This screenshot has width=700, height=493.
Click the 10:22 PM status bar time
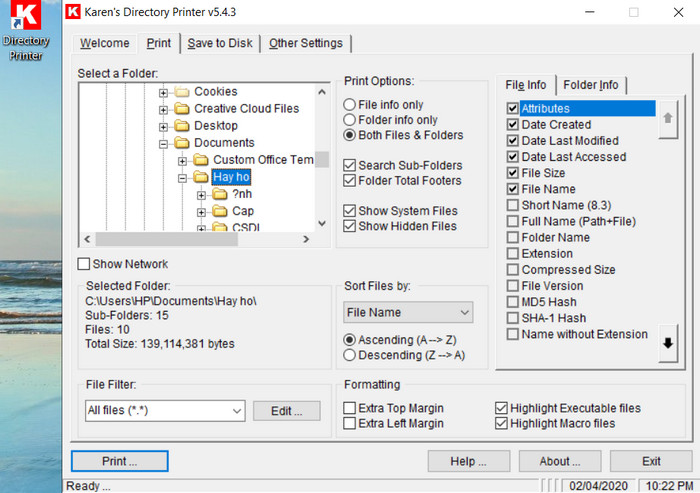669,486
